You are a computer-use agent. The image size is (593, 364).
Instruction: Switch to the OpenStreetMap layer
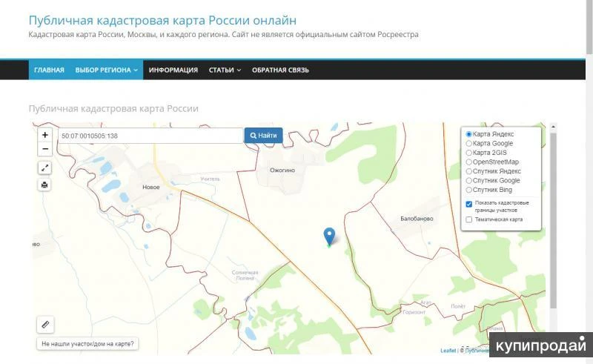point(468,162)
